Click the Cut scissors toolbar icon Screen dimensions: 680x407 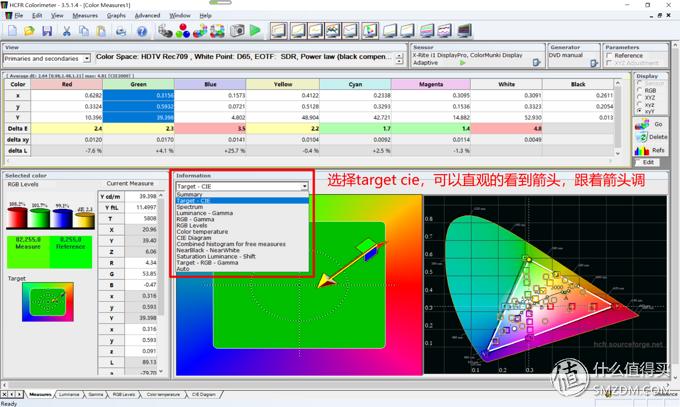(x=66, y=31)
